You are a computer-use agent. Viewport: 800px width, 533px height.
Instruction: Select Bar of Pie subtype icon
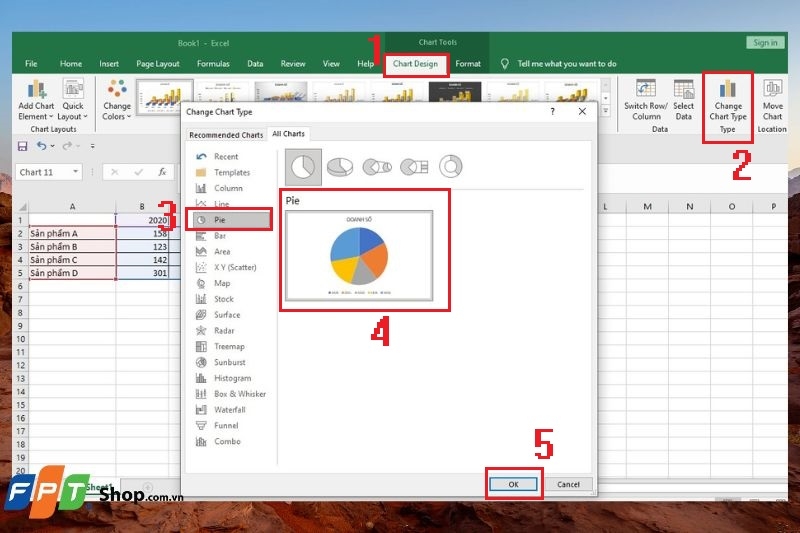[414, 167]
